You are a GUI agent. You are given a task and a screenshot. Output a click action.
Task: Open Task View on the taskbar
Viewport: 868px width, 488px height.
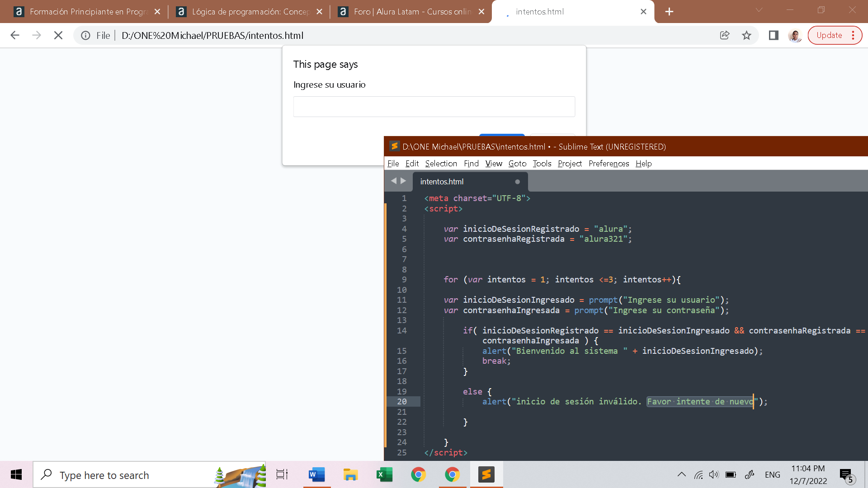282,474
